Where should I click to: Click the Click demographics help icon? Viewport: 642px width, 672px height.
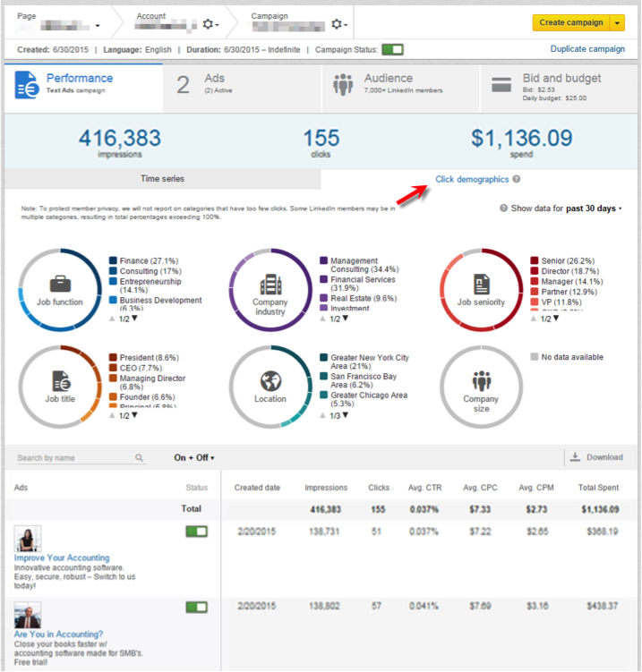pyautogui.click(x=517, y=179)
